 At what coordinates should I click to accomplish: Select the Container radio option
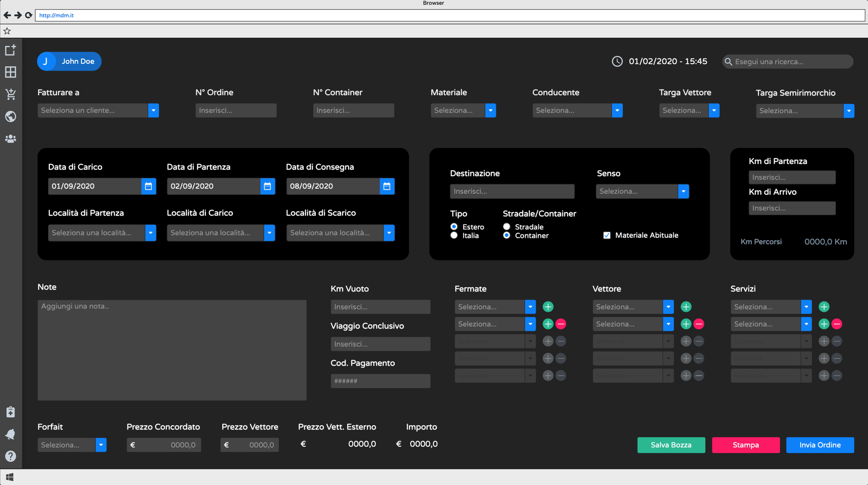tap(506, 235)
